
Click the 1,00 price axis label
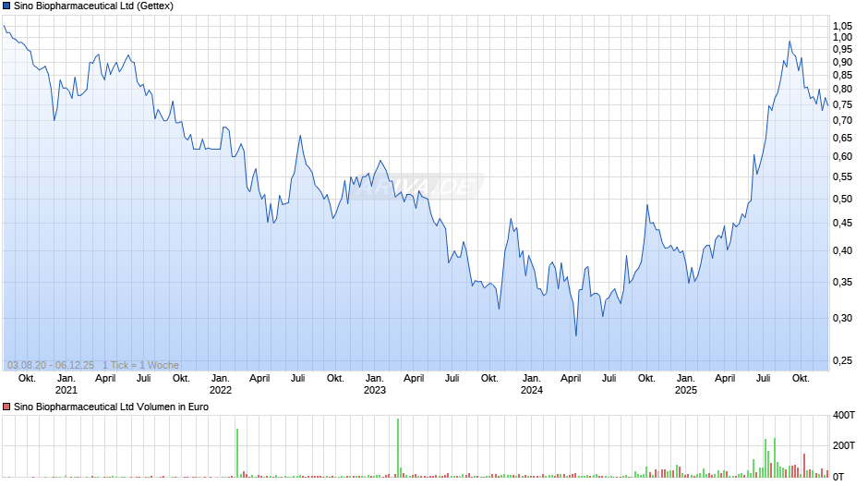coord(842,37)
